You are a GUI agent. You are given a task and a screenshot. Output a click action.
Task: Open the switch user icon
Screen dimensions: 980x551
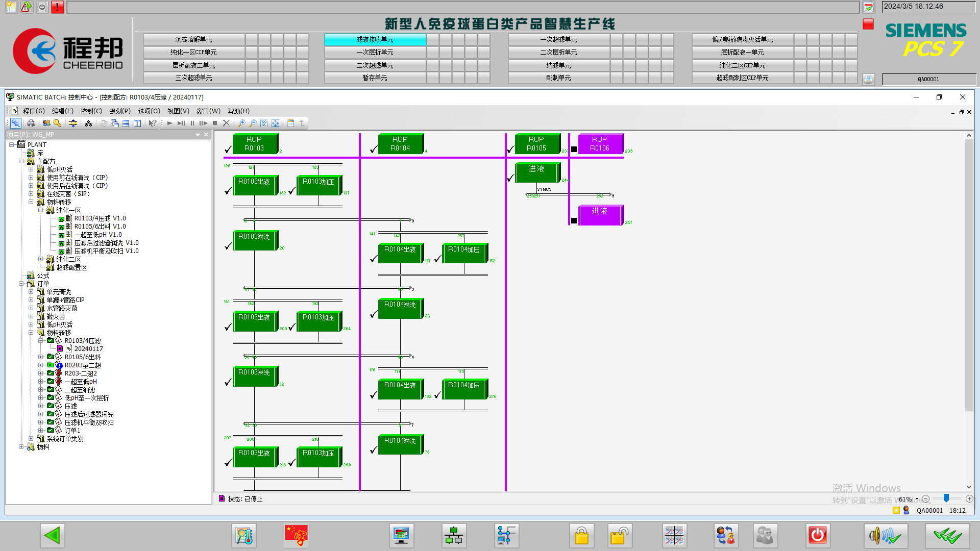[725, 536]
